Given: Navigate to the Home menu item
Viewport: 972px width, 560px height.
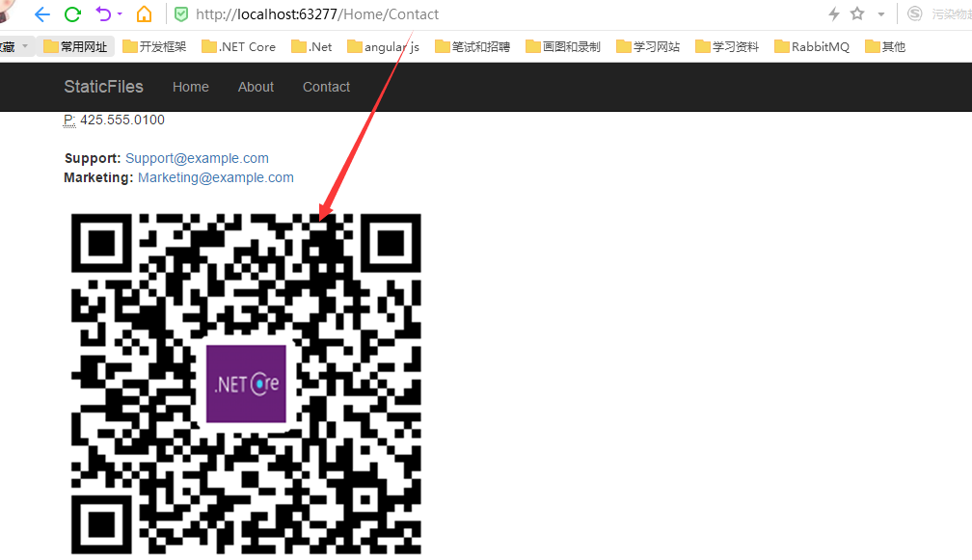Looking at the screenshot, I should [x=190, y=87].
